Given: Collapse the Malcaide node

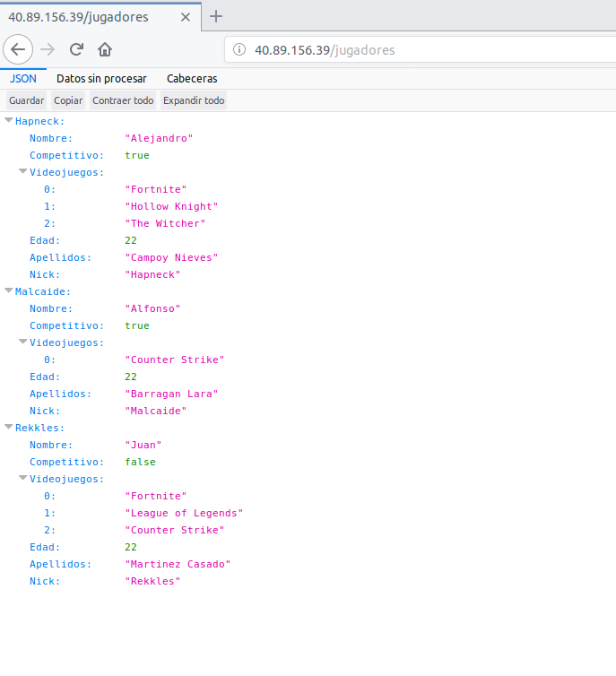Looking at the screenshot, I should click(x=9, y=290).
